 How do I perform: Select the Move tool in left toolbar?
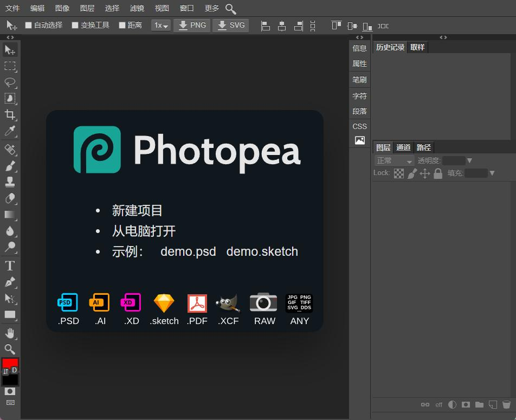[x=10, y=50]
